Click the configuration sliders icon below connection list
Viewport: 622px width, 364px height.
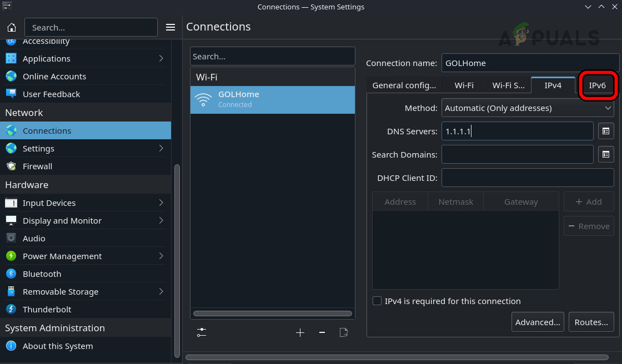click(x=202, y=332)
